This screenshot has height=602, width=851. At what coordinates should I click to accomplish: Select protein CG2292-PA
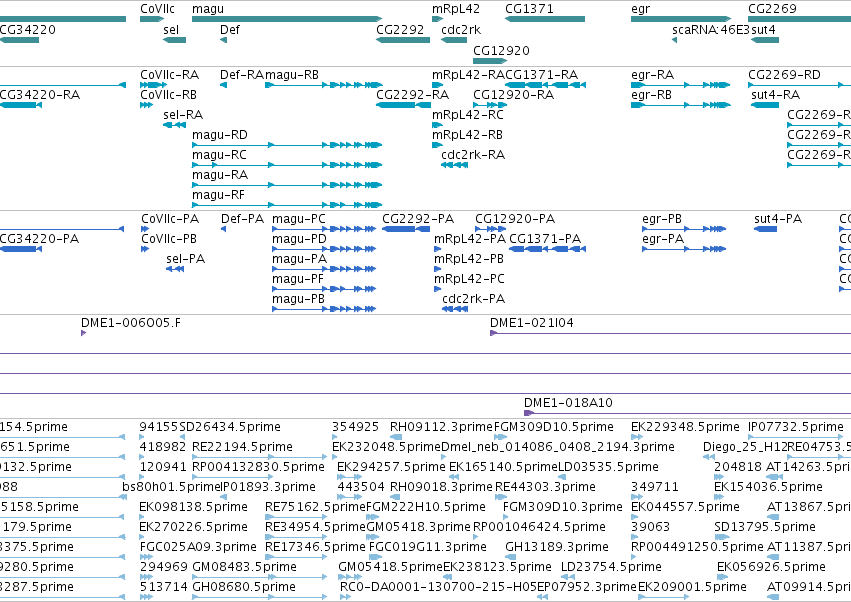point(406,229)
